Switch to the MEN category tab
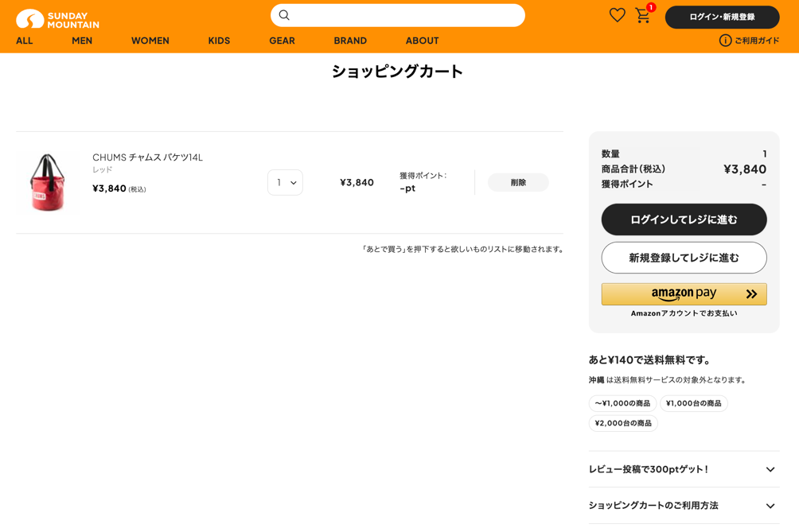 pos(81,41)
